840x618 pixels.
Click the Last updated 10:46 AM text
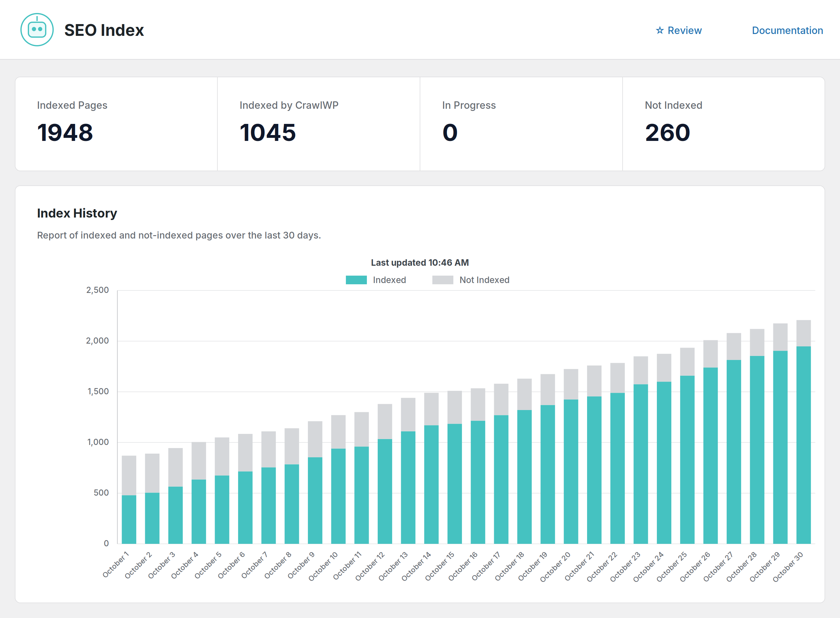point(420,263)
